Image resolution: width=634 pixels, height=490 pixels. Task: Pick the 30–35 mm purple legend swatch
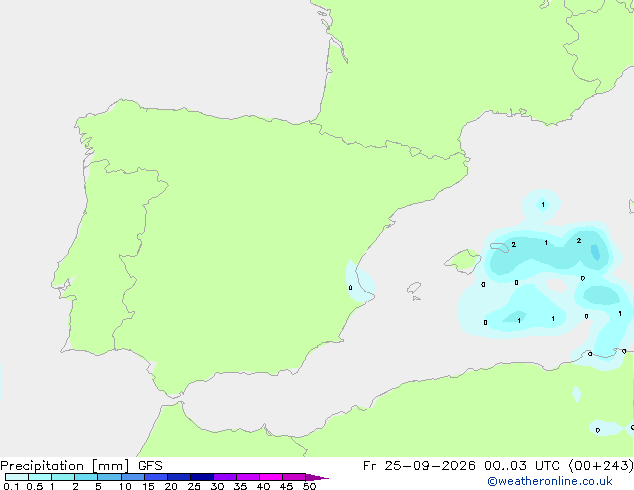coord(225,477)
